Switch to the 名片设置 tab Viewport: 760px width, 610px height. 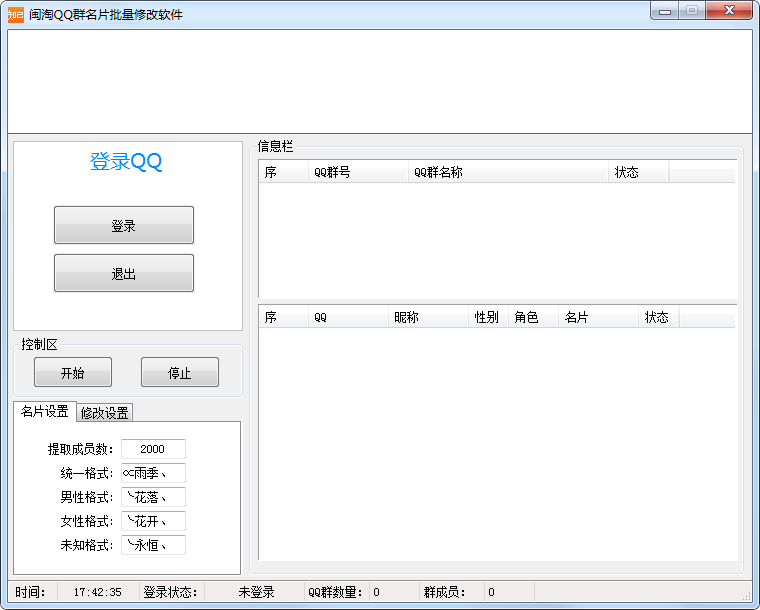(x=45, y=411)
